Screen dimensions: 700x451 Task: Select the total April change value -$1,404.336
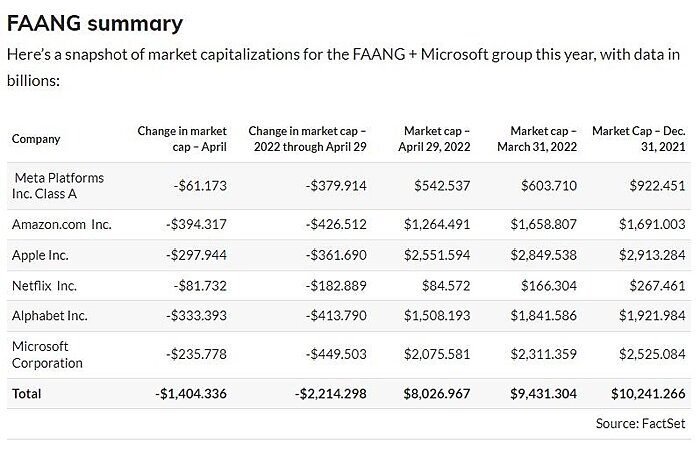(x=192, y=394)
